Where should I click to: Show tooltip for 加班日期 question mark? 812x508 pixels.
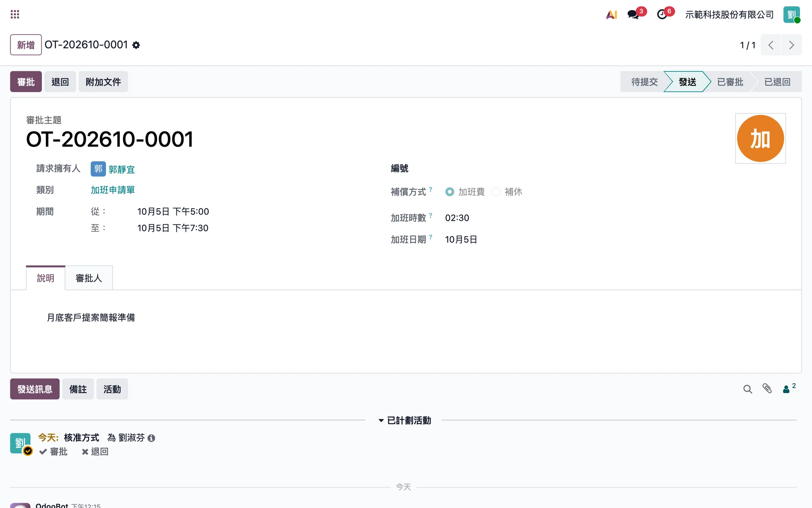click(430, 237)
